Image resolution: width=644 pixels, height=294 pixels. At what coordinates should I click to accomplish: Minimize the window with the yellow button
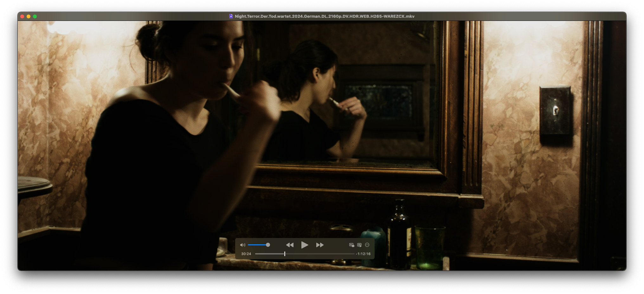(x=29, y=16)
